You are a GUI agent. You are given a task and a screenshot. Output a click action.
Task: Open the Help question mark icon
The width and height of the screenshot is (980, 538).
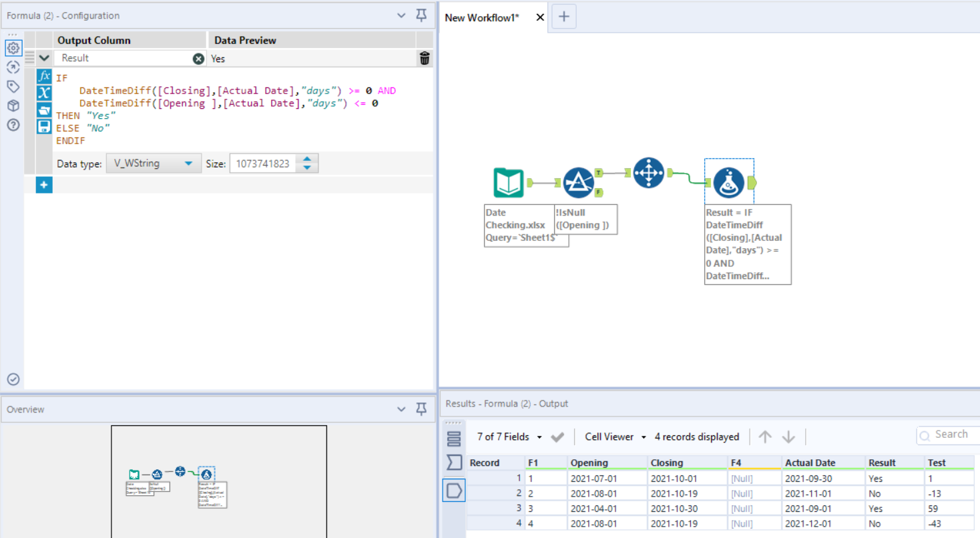(x=13, y=125)
